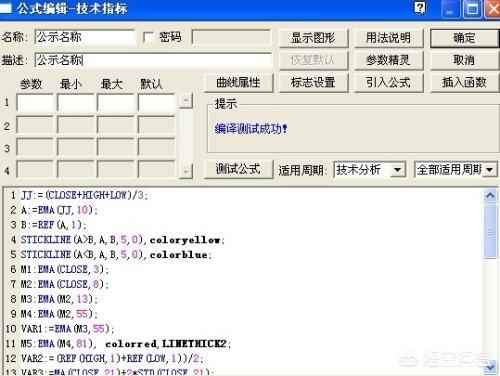Click parameter list scroll up arrow
The width and height of the screenshot is (500, 376).
[186, 101]
